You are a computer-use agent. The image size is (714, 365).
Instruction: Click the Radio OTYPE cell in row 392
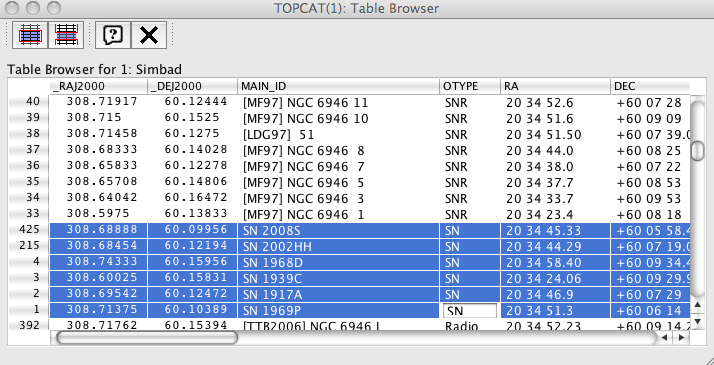(470, 325)
